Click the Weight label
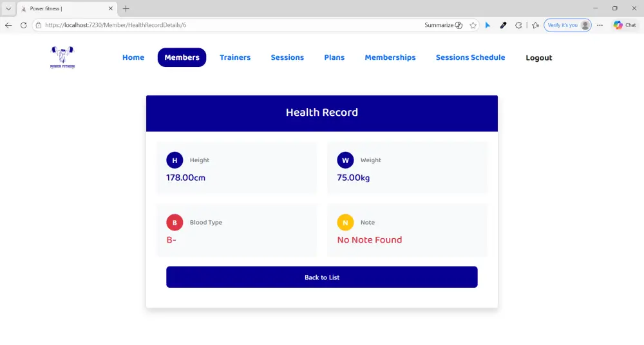 pyautogui.click(x=371, y=160)
